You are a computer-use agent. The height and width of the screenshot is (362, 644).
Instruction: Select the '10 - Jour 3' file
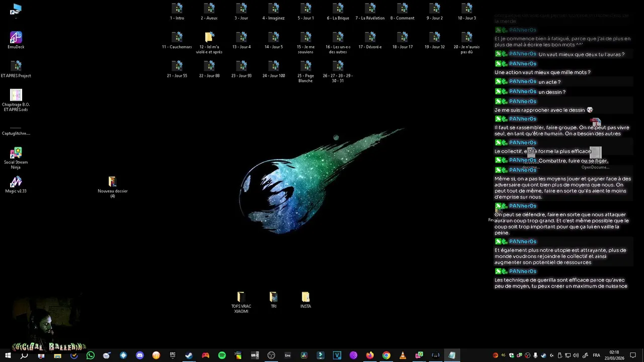pyautogui.click(x=467, y=12)
